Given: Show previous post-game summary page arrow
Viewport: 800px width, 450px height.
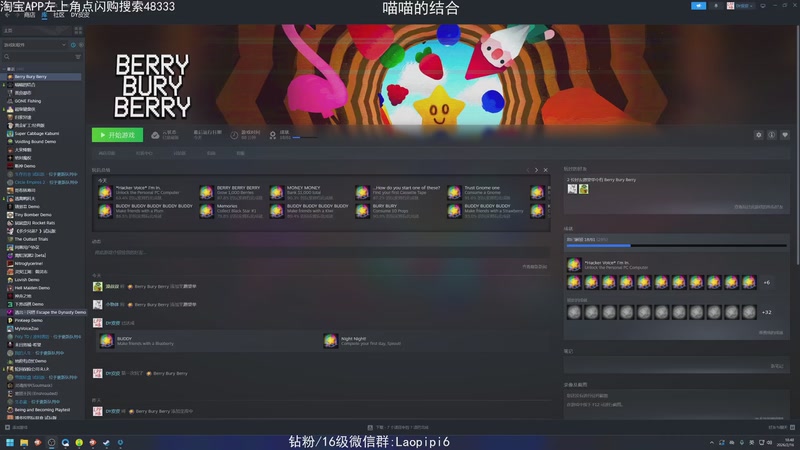Looking at the screenshot, I should pos(528,170).
